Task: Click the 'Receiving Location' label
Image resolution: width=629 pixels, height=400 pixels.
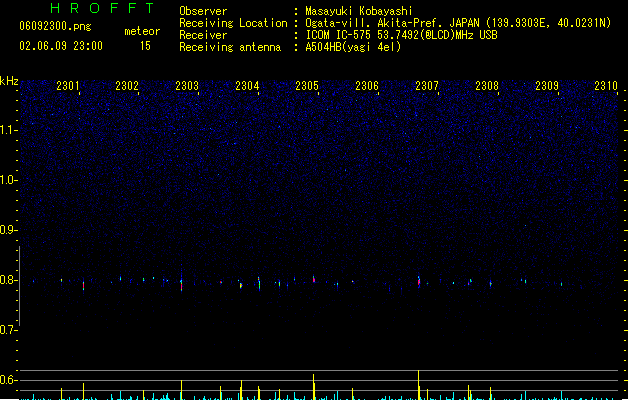Action: tap(233, 23)
